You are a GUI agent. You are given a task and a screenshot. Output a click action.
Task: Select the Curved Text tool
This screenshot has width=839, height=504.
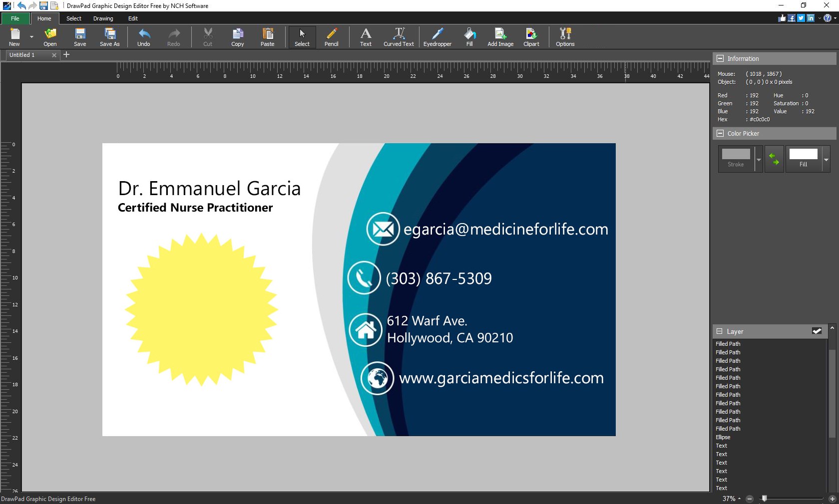[398, 37]
